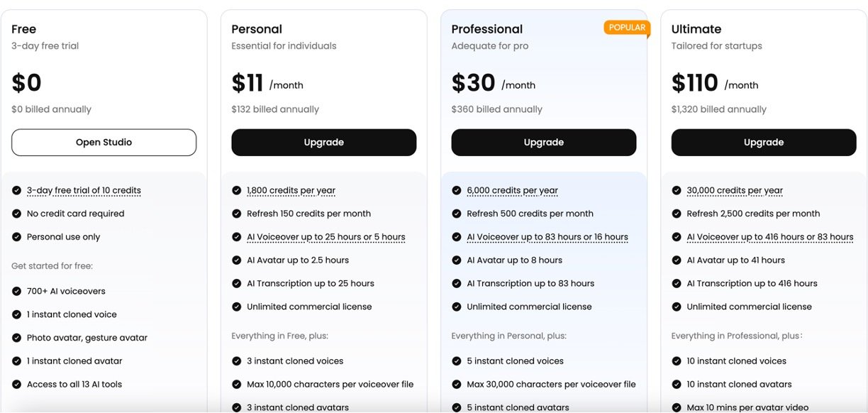Click checkmark beside Refresh 150 credits per month
Screen dimensions: 868x413
[237, 214]
